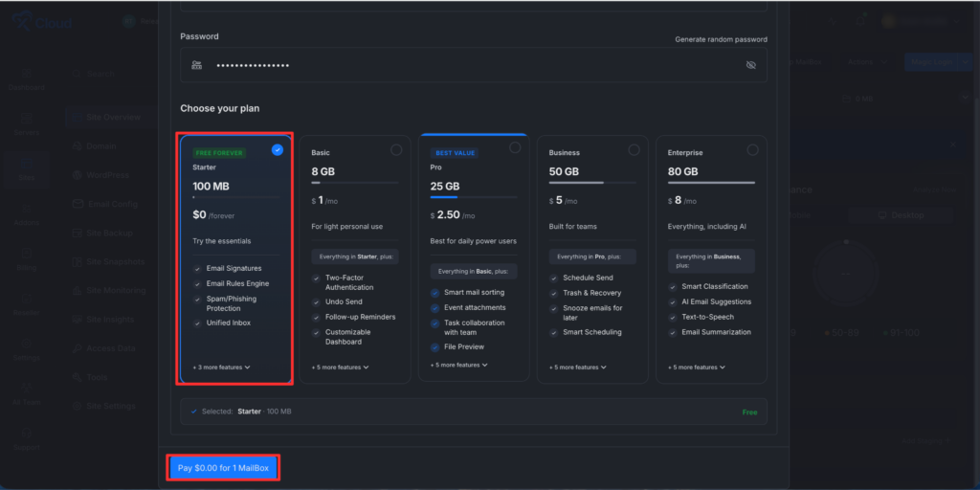Click inside the Password input field
Image resolution: width=980 pixels, height=490 pixels.
474,65
